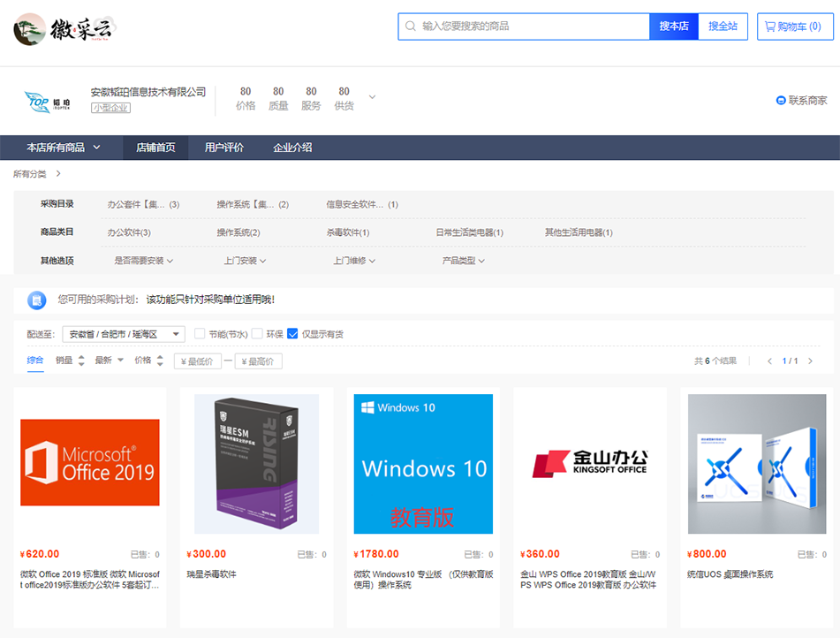Open 微软 Windows10 专业版 product title
The width and height of the screenshot is (840, 638).
(423, 580)
